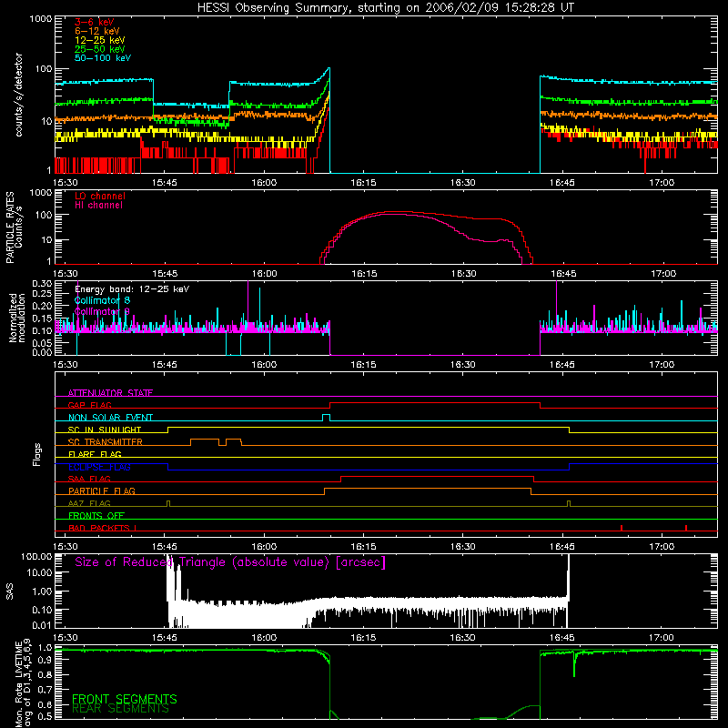
Task: Click the 0.30 y-axis value on modulation panel
Action: click(42, 283)
